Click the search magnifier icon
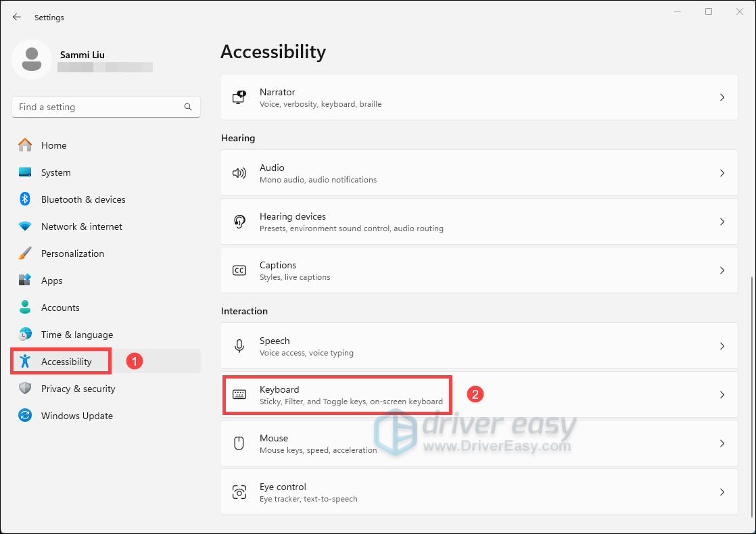 (x=188, y=107)
